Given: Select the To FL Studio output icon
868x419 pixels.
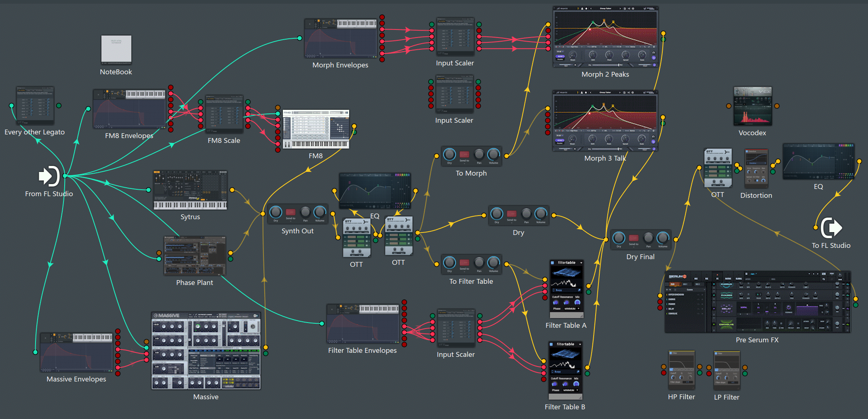Looking at the screenshot, I should [x=832, y=228].
